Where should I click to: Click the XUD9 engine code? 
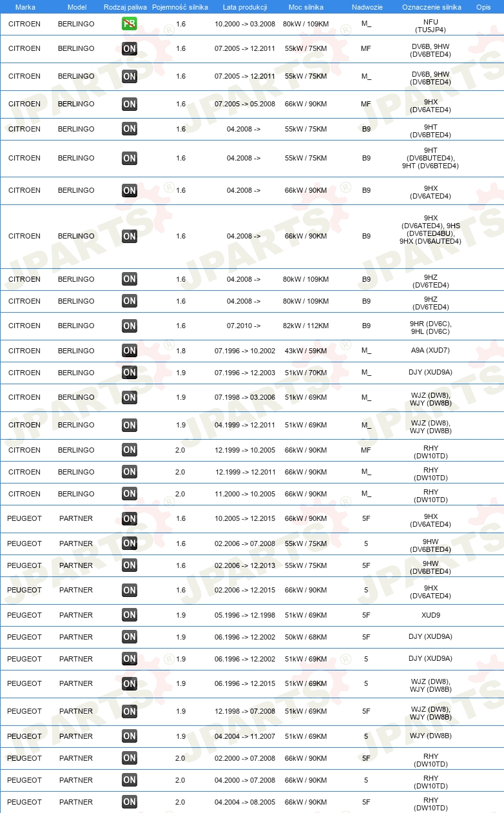tap(431, 615)
